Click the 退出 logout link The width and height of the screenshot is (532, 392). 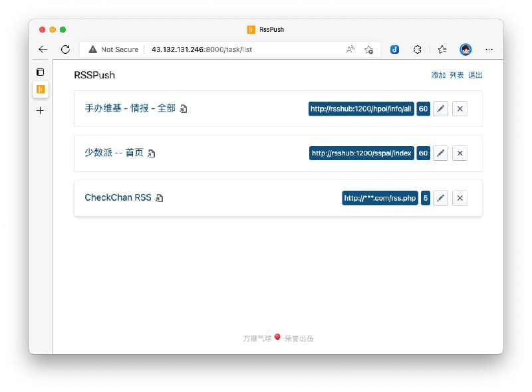coord(475,75)
